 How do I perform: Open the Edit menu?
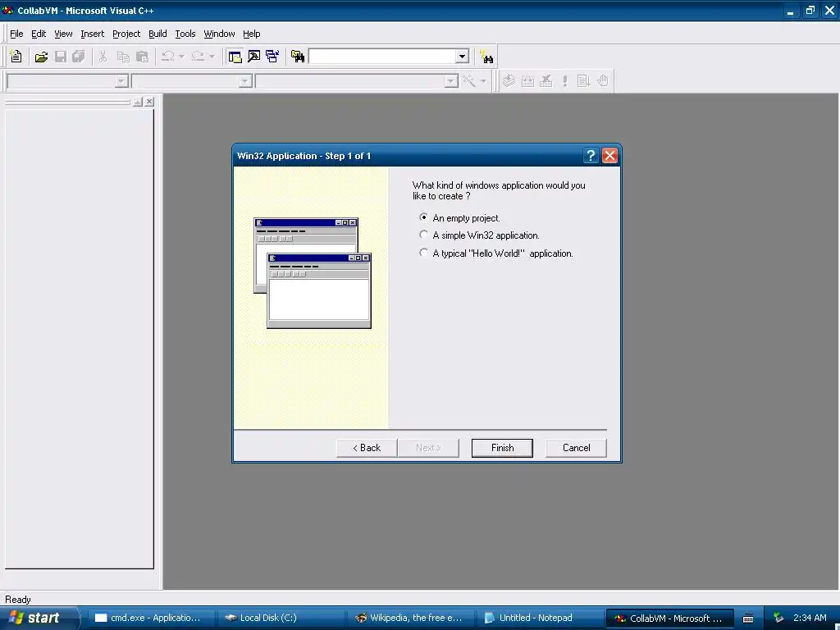point(39,34)
